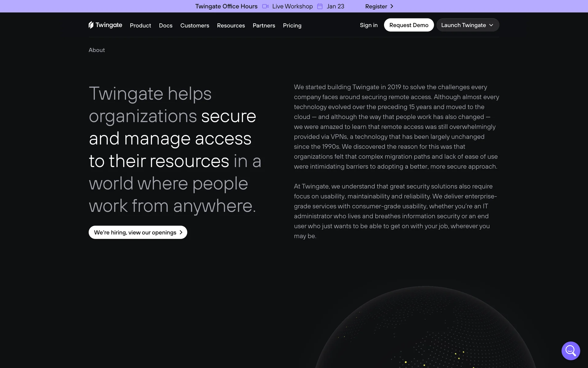Click the Twingate logo icon
Viewport: 588px width, 368px height.
(x=91, y=25)
